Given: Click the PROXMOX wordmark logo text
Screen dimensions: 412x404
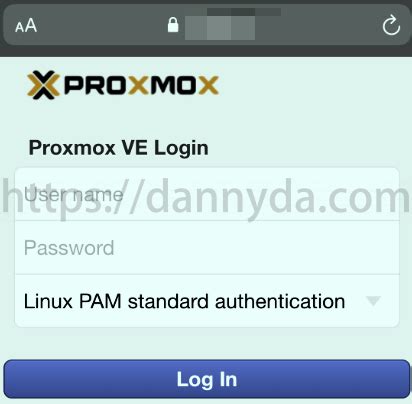Looking at the screenshot, I should click(141, 85).
